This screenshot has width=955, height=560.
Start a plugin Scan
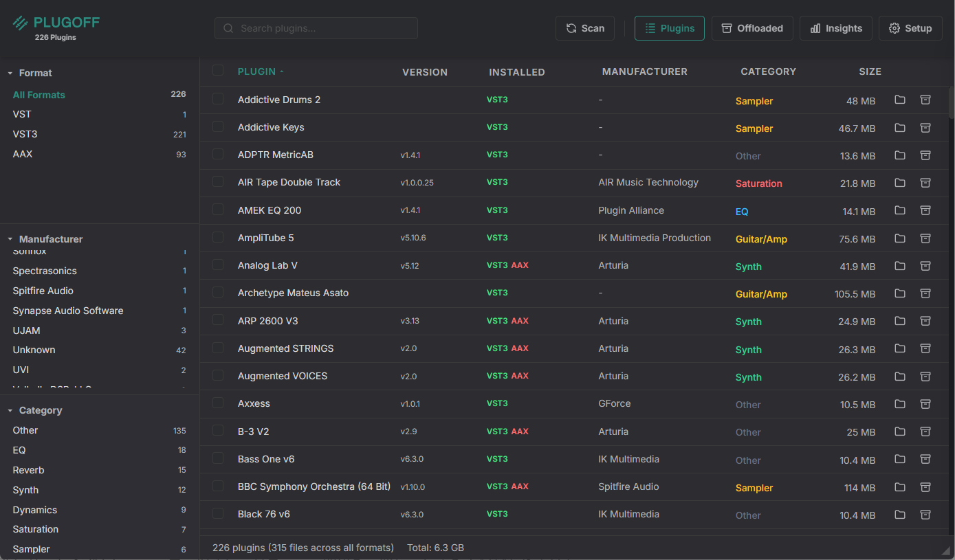[x=585, y=28]
